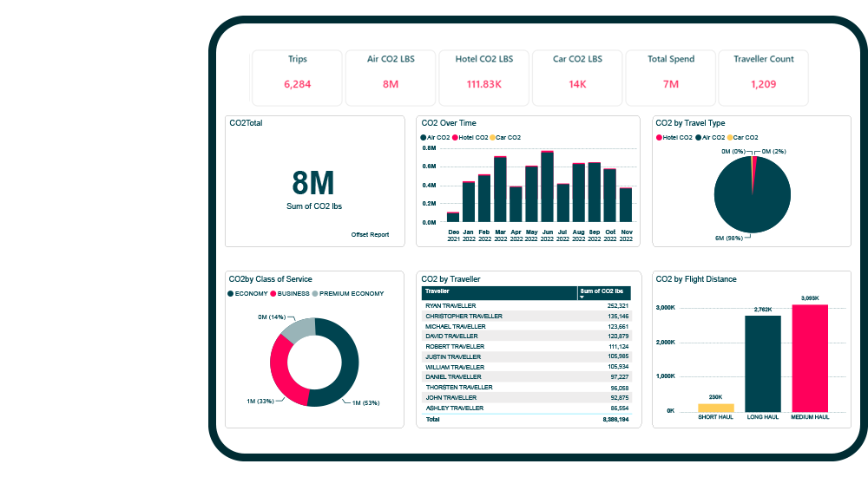868x477 pixels.
Task: Select the Oct 2022 bar
Action: pos(610,195)
